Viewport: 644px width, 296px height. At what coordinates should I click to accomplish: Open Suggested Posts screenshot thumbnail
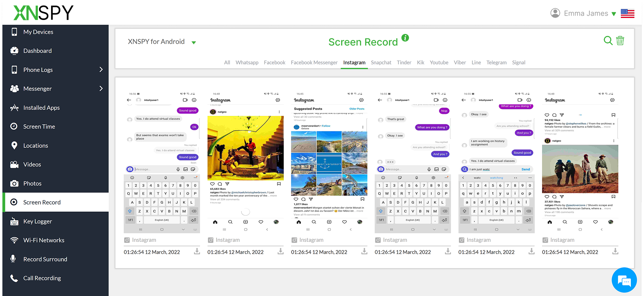(x=329, y=163)
